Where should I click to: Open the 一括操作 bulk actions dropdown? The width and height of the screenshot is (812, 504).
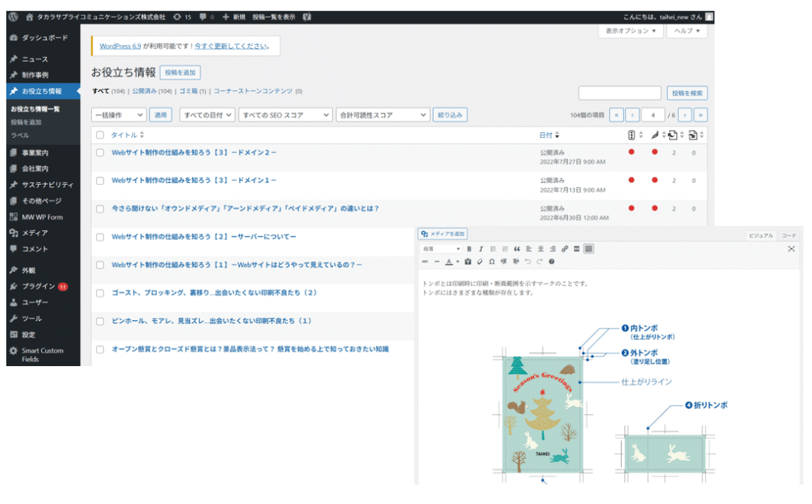(119, 114)
